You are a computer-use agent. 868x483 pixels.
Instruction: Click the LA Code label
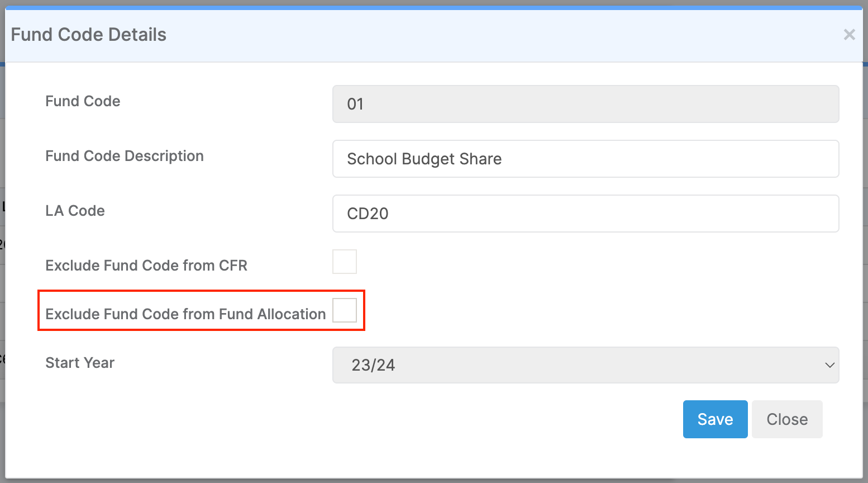[x=75, y=211]
